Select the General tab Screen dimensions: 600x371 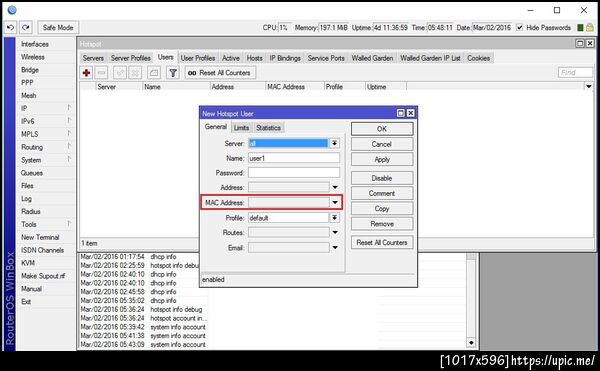click(x=216, y=127)
